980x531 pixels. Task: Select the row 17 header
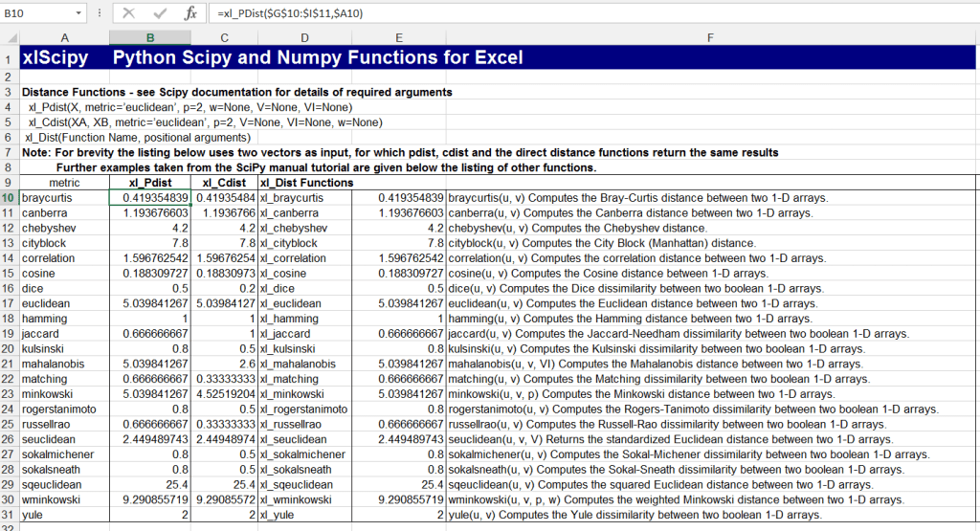pyautogui.click(x=9, y=303)
